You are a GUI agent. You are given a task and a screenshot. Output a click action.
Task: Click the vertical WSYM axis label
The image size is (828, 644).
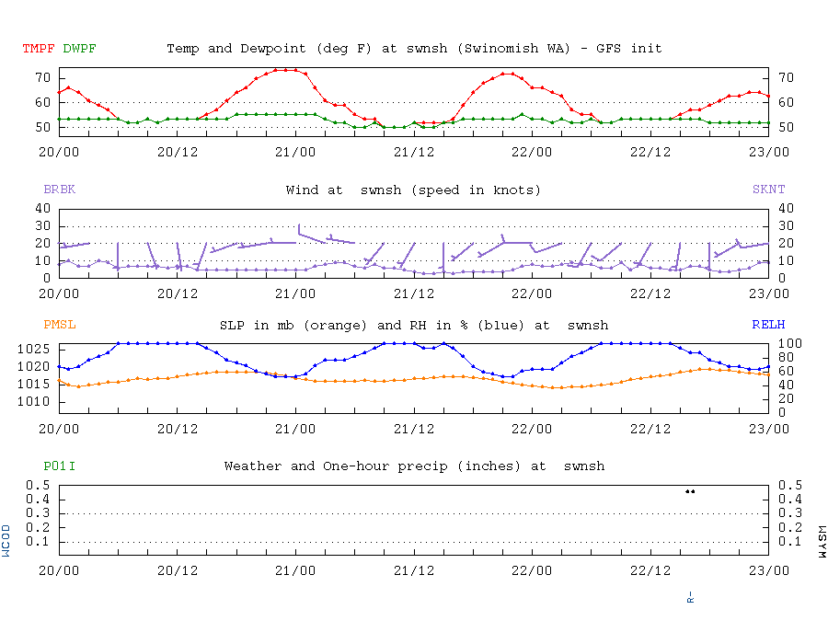pos(822,542)
